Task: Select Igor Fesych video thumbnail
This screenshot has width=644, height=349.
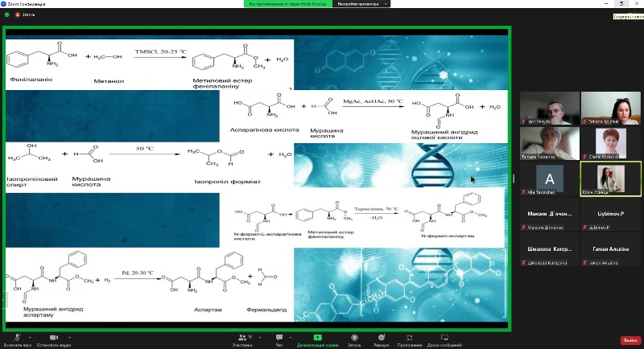Action: [550, 109]
